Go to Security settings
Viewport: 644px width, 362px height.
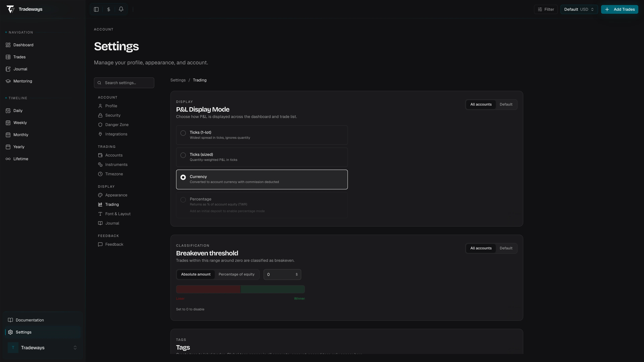point(113,115)
